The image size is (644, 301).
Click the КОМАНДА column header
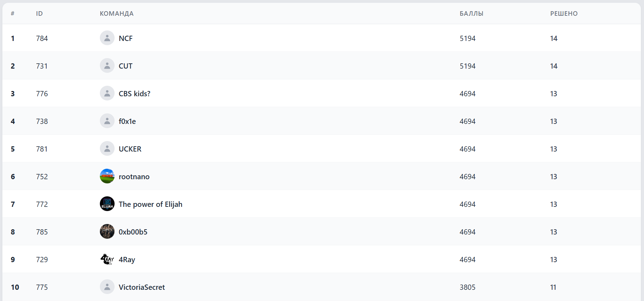(x=117, y=14)
